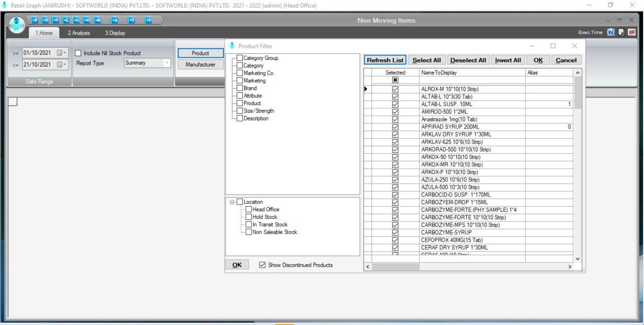Click the V quick access toolbar icon
The width and height of the screenshot is (644, 325).
pos(55,20)
